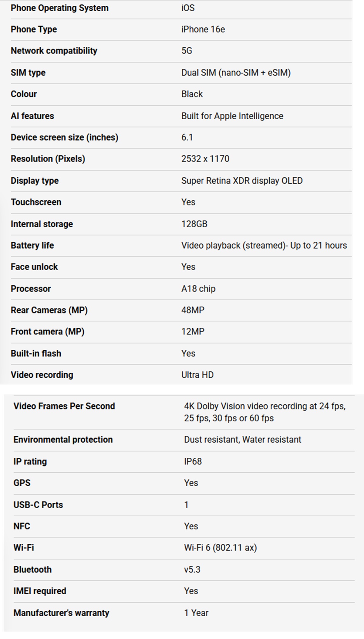364x639 pixels.
Task: Select the Dual SIM (nano-SIM + eSIM) value
Action: (236, 73)
